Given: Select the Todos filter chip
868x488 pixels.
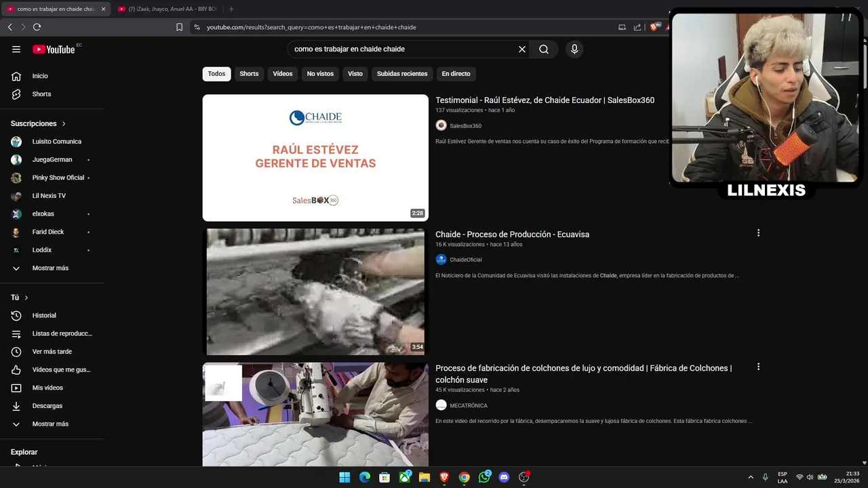Looking at the screenshot, I should pyautogui.click(x=216, y=74).
